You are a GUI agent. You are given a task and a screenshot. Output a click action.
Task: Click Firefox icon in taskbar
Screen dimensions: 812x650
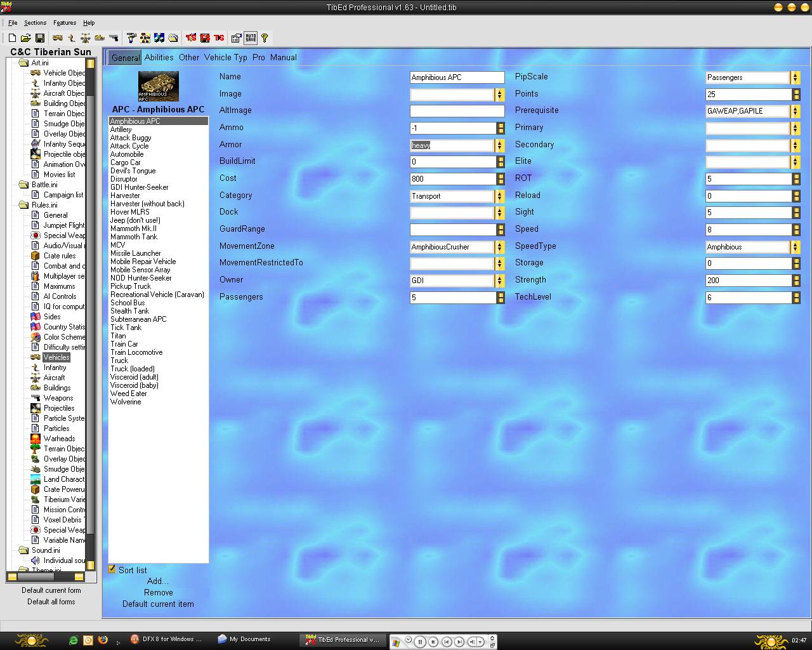point(103,640)
